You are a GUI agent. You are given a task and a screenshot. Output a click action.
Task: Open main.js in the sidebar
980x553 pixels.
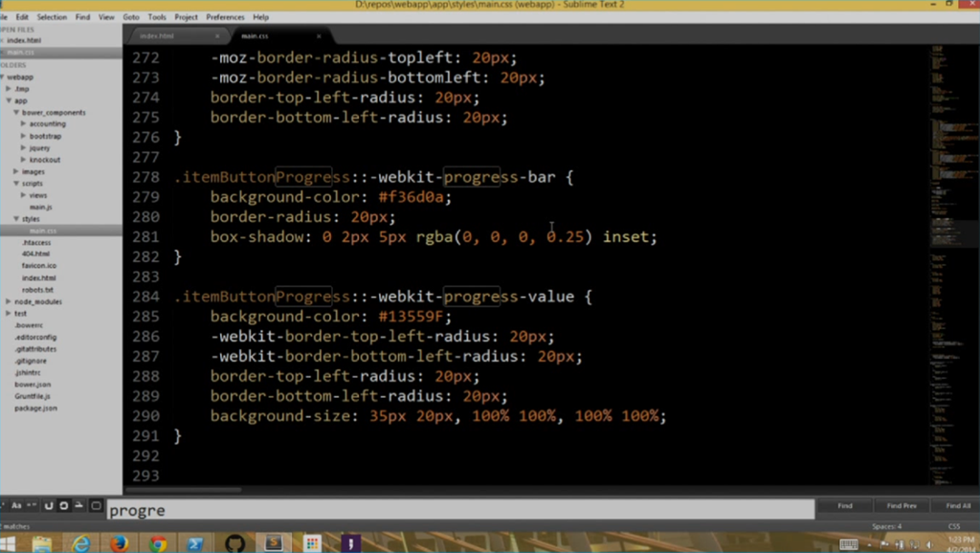[40, 207]
